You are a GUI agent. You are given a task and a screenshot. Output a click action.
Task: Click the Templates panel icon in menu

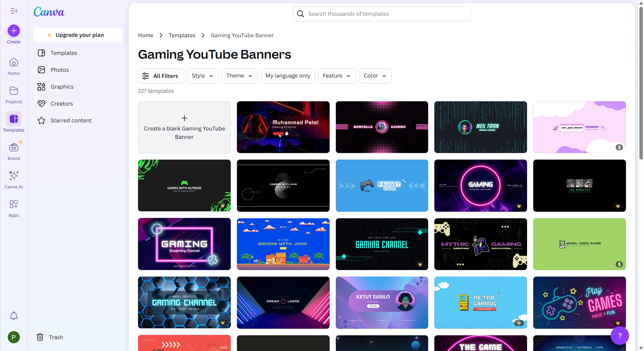click(x=41, y=53)
